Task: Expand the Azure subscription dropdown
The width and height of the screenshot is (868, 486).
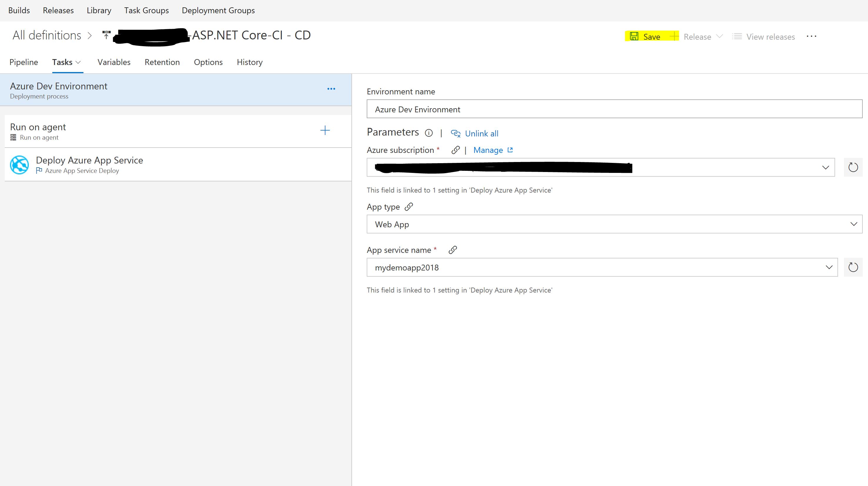Action: coord(825,167)
